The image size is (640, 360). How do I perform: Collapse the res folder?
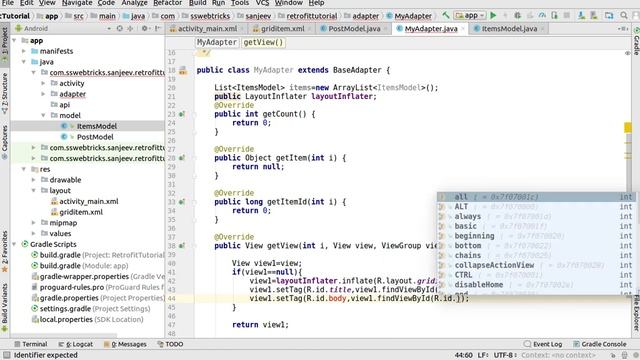pyautogui.click(x=24, y=169)
